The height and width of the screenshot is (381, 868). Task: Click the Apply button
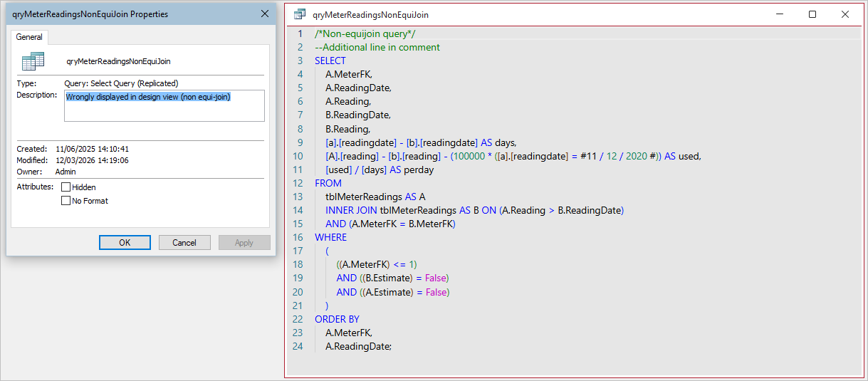(244, 243)
